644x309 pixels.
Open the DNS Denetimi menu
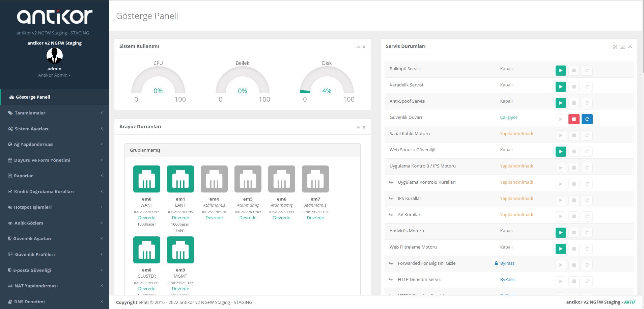pyautogui.click(x=55, y=302)
